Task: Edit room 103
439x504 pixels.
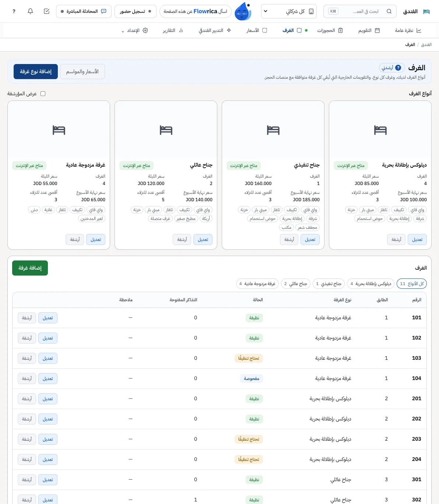Action: (48, 358)
